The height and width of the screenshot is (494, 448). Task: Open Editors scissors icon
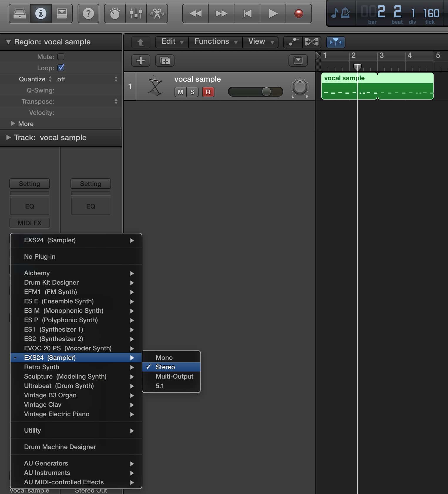[x=157, y=14]
